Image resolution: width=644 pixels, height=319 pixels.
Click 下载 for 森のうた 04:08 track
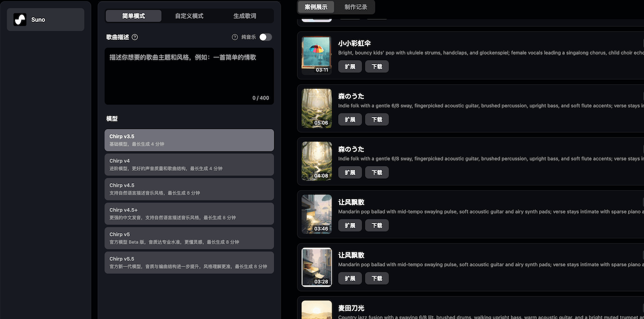click(x=377, y=172)
